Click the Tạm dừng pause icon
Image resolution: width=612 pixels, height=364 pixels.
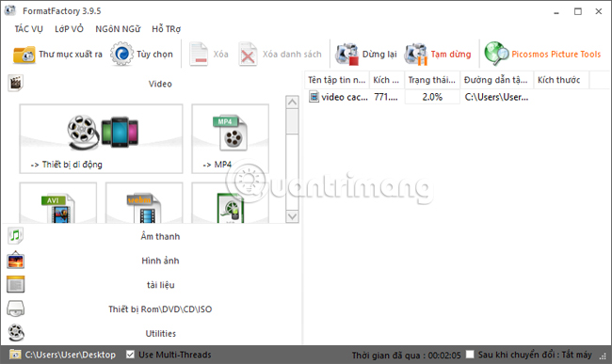tap(416, 55)
